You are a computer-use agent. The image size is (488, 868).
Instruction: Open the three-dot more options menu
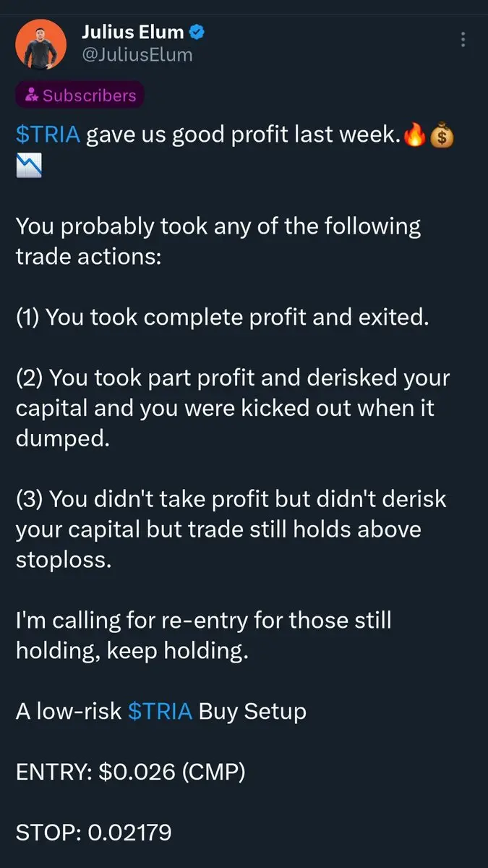(463, 40)
